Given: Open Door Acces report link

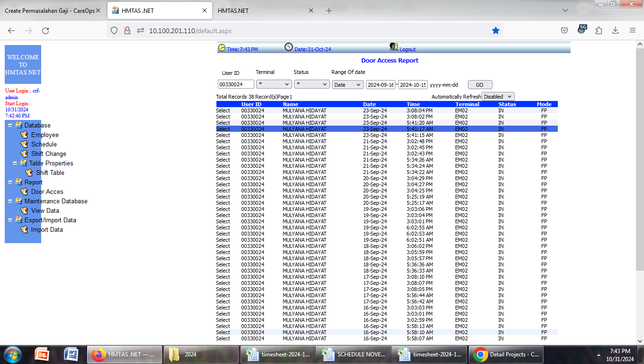Looking at the screenshot, I should (47, 191).
